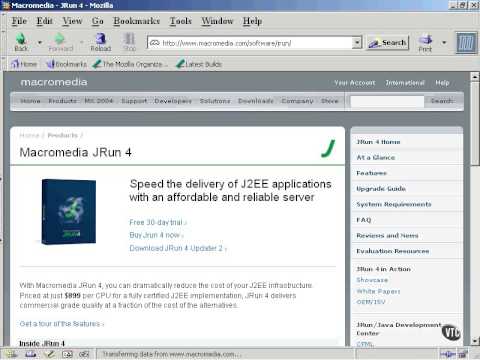Open the International header link

(x=405, y=83)
